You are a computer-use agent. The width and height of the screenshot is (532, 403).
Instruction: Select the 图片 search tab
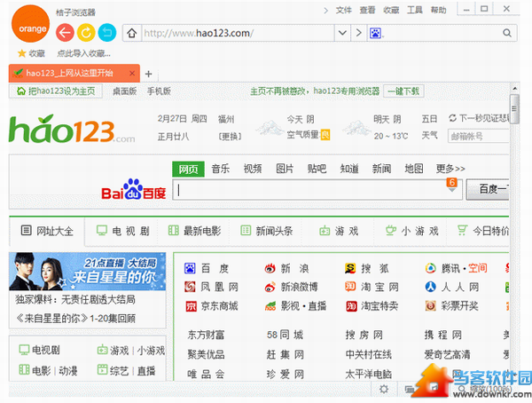[285, 169]
